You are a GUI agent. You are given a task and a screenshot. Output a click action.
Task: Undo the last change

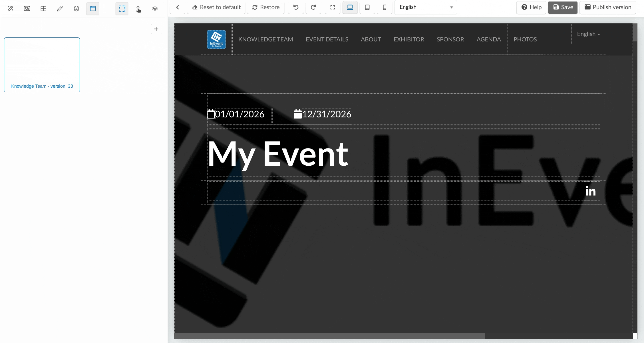(x=296, y=7)
